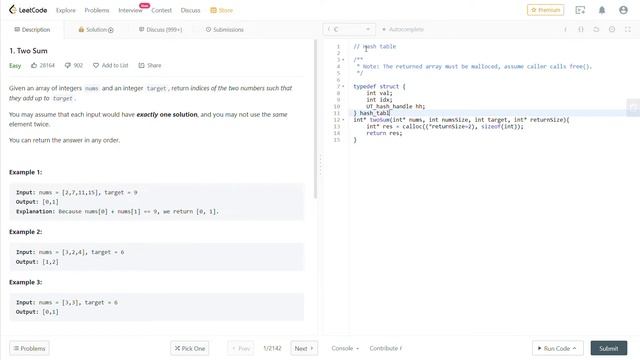Click the 'UT_hash_handle hh;' code line

coord(396,106)
